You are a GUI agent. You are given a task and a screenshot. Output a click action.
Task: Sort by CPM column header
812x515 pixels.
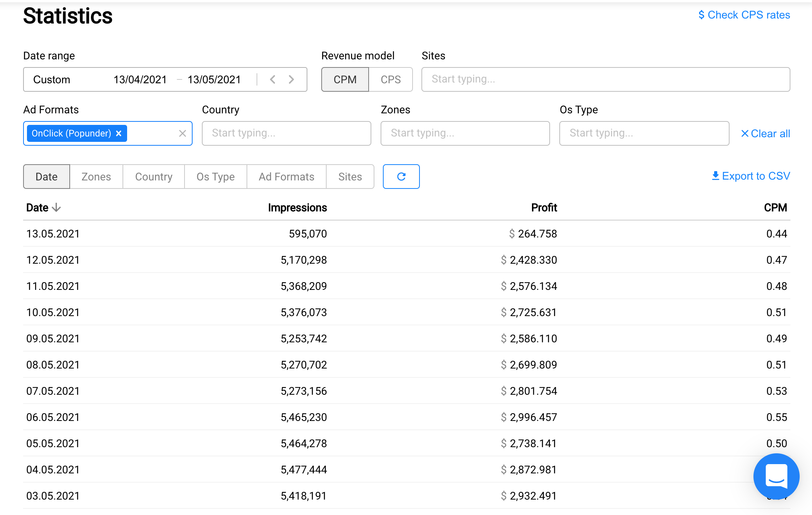pos(775,208)
